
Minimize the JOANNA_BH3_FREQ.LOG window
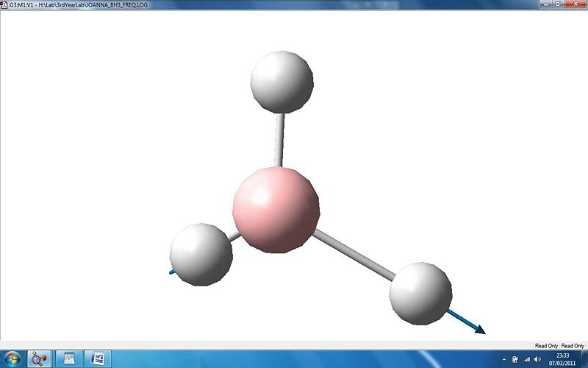(x=546, y=4)
